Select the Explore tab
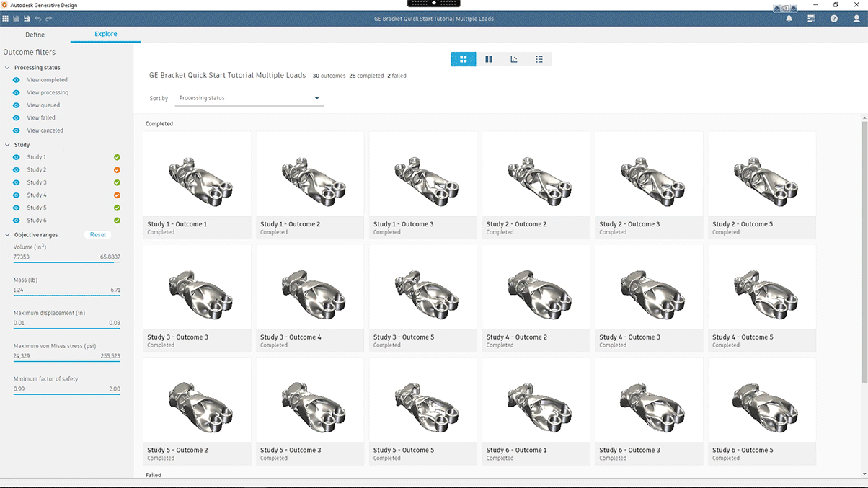Image resolution: width=868 pixels, height=488 pixels. click(105, 34)
